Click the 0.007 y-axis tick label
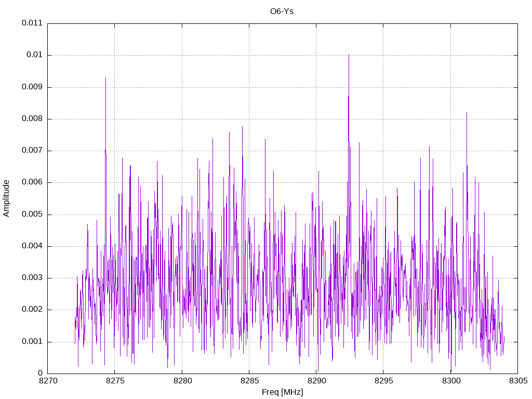Image resolution: width=532 pixels, height=399 pixels. coord(32,150)
